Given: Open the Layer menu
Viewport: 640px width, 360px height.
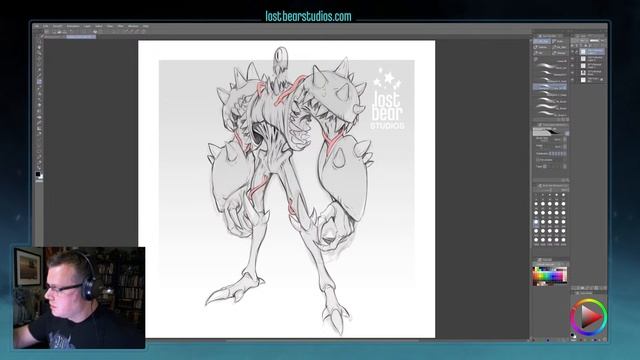Looking at the screenshot, I should point(87,26).
